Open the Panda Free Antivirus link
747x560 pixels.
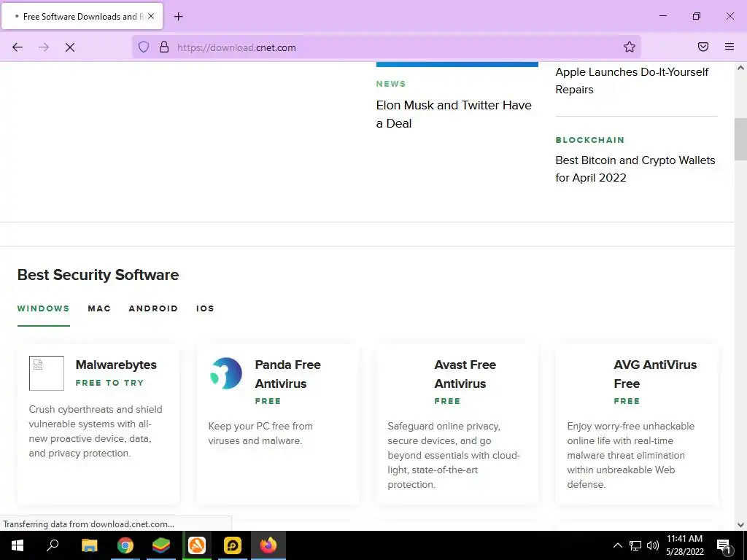(x=287, y=374)
